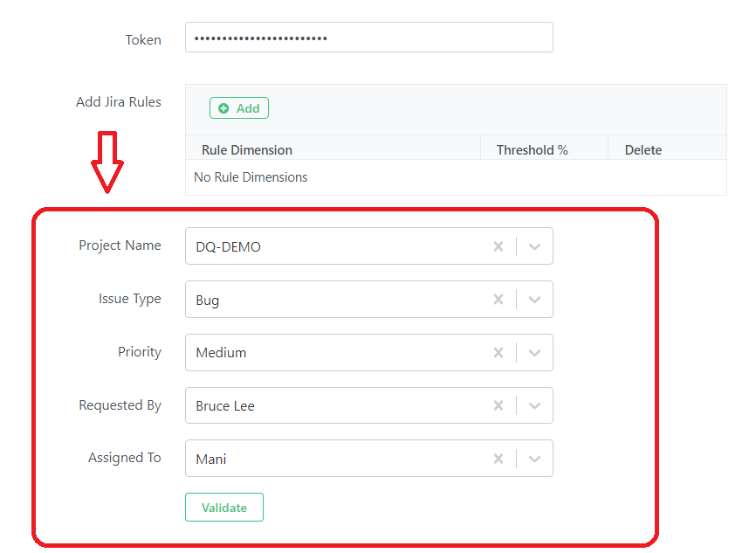Image resolution: width=756 pixels, height=553 pixels.
Task: Clear the DQ-DEMO project selection
Action: click(498, 246)
